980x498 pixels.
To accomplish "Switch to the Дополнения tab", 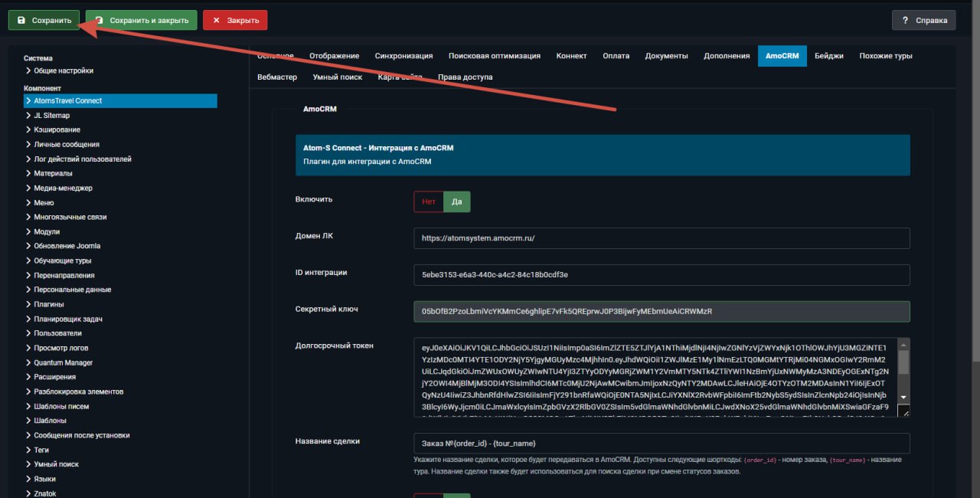I will (727, 56).
